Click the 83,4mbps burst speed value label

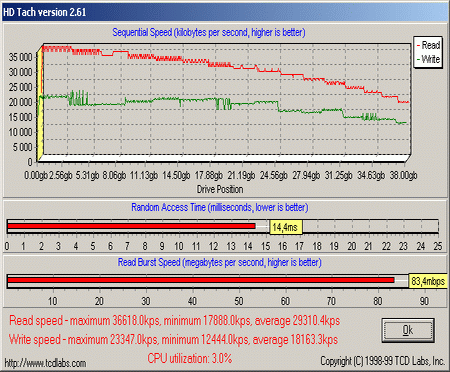(428, 281)
